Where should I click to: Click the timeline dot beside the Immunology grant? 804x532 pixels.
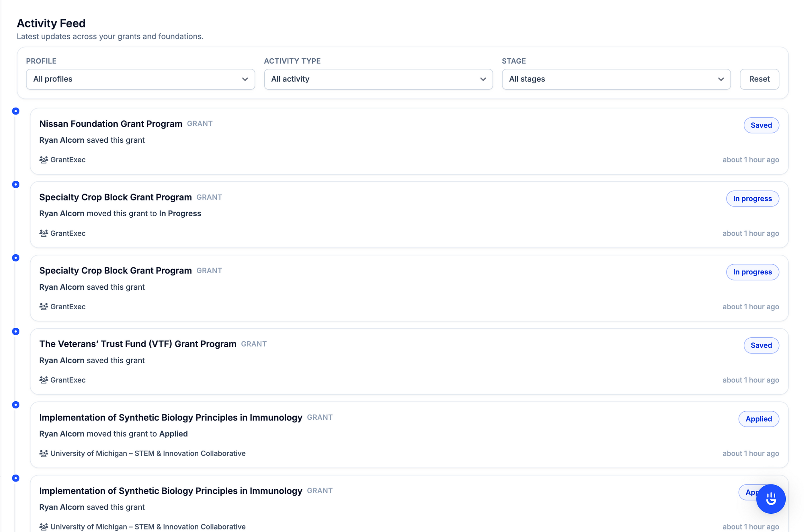click(16, 404)
